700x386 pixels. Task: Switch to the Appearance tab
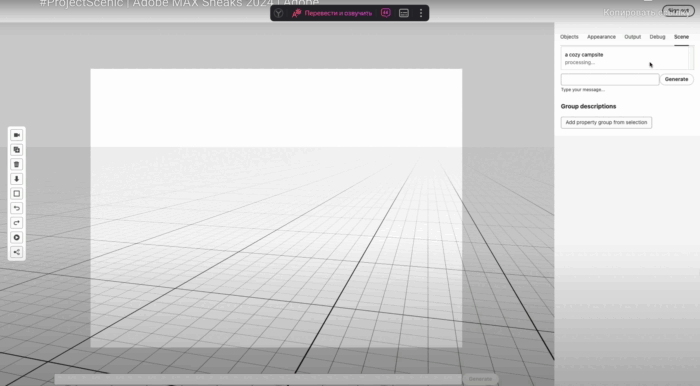click(601, 37)
